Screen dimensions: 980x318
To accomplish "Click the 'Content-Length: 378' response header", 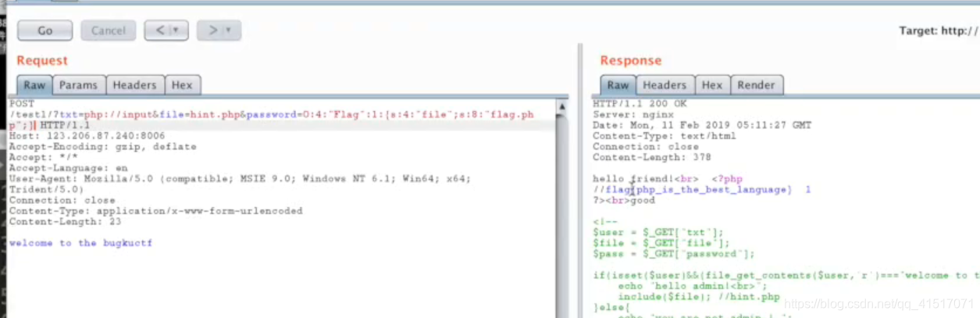I will coord(652,157).
